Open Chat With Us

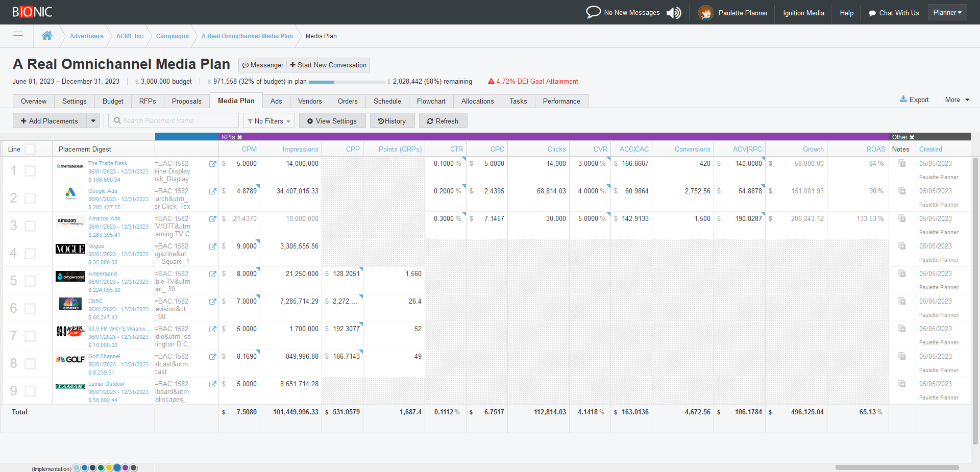(x=894, y=13)
